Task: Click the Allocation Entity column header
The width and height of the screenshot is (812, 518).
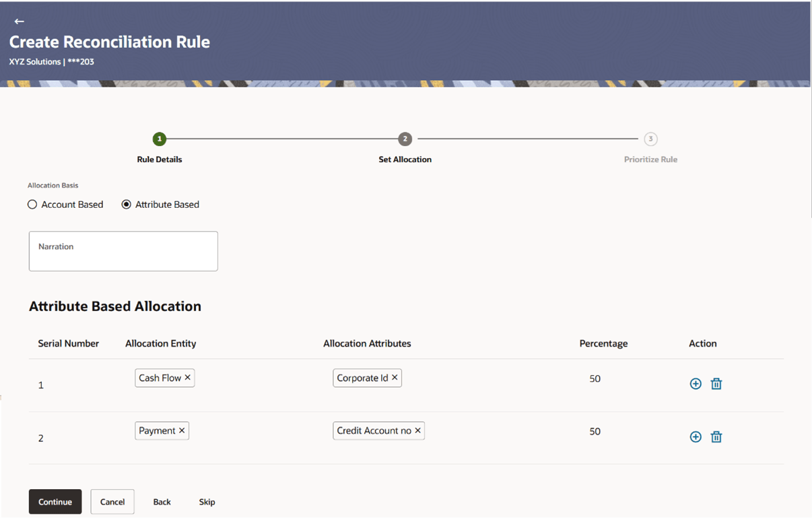Action: [x=160, y=343]
